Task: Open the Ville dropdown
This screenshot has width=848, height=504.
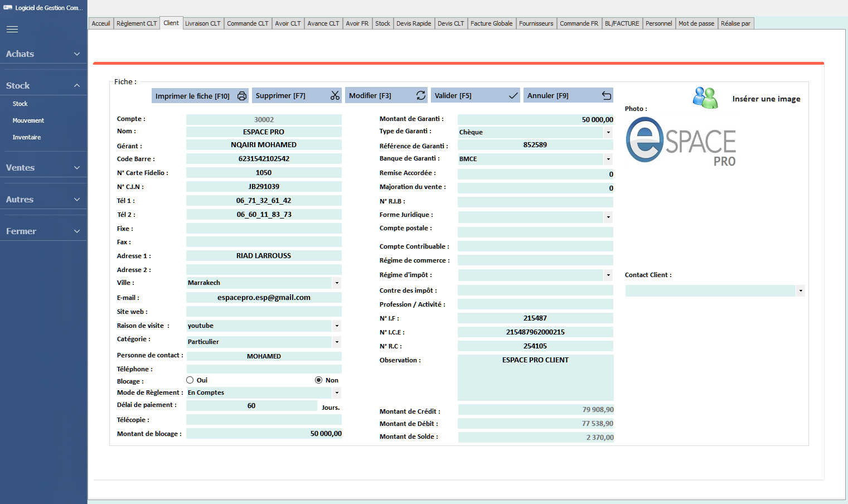Action: coord(337,283)
